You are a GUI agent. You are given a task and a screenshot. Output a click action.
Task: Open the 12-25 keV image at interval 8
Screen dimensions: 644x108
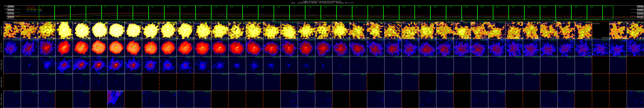click(133, 65)
